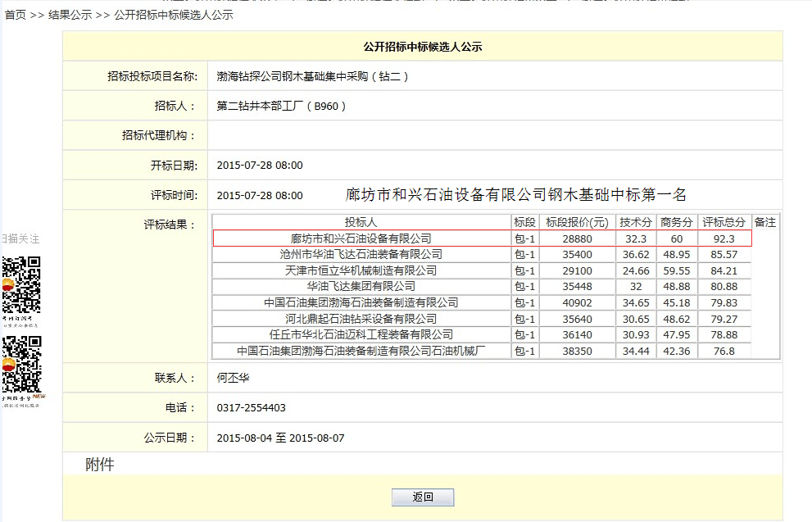Viewport: 812px width, 522px height.
Task: Click the 技术分 column header
Action: click(x=636, y=222)
